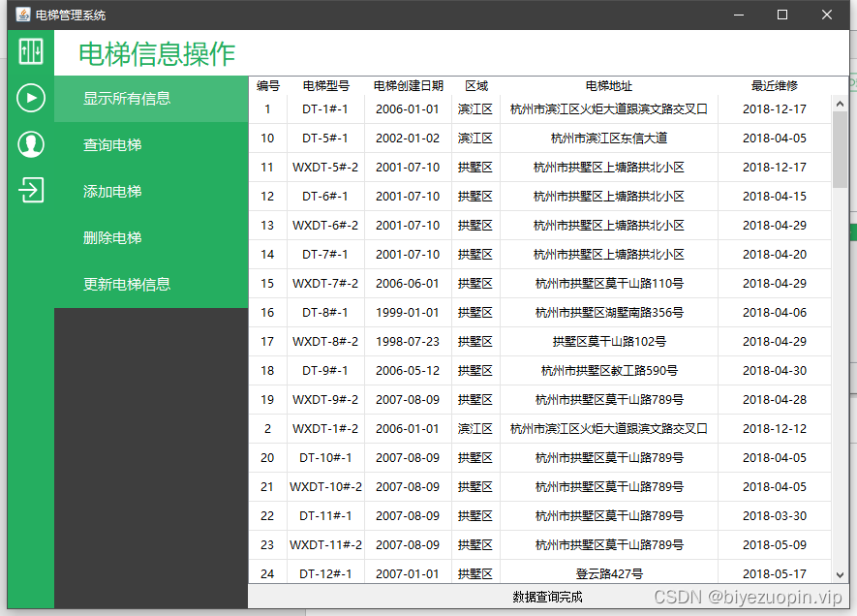Open the user account icon in sidebar
This screenshot has width=857, height=616.
click(x=29, y=143)
